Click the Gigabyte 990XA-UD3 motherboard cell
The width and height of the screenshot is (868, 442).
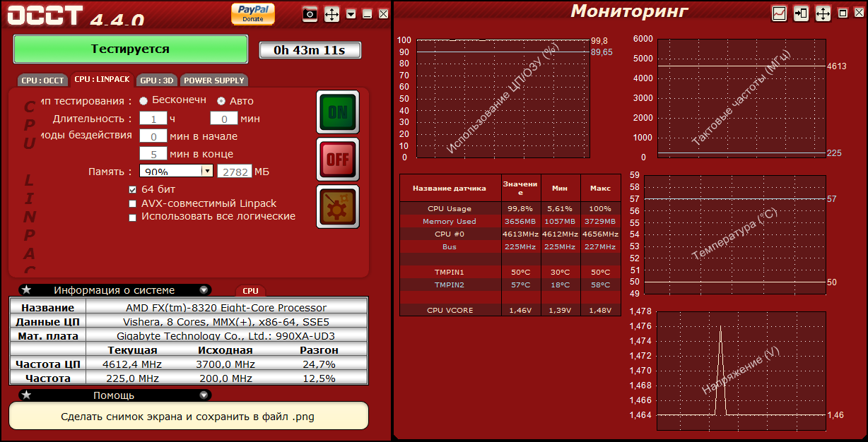(226, 336)
